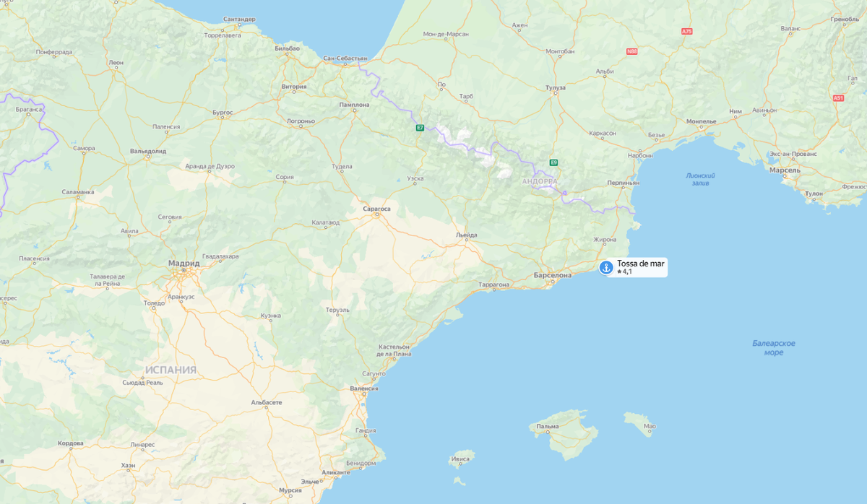Click the red A51 highway shield
867x504 pixels.
838,97
